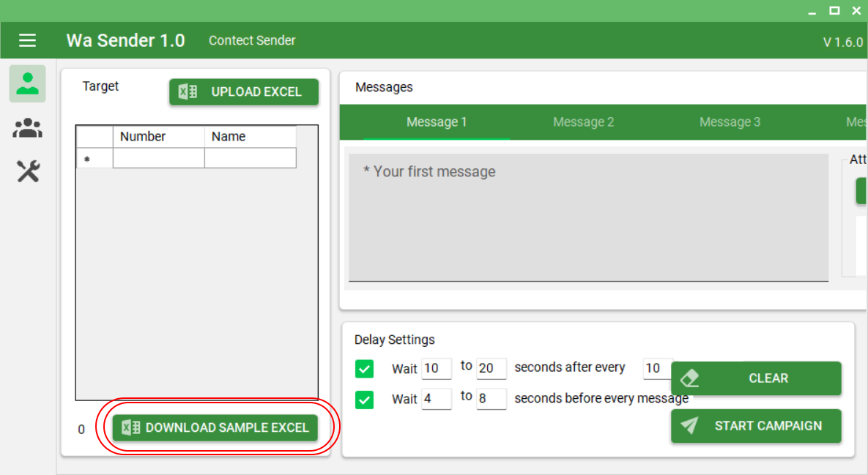Screen dimensions: 868x475
Task: Open the hamburger menu
Action: pos(28,40)
